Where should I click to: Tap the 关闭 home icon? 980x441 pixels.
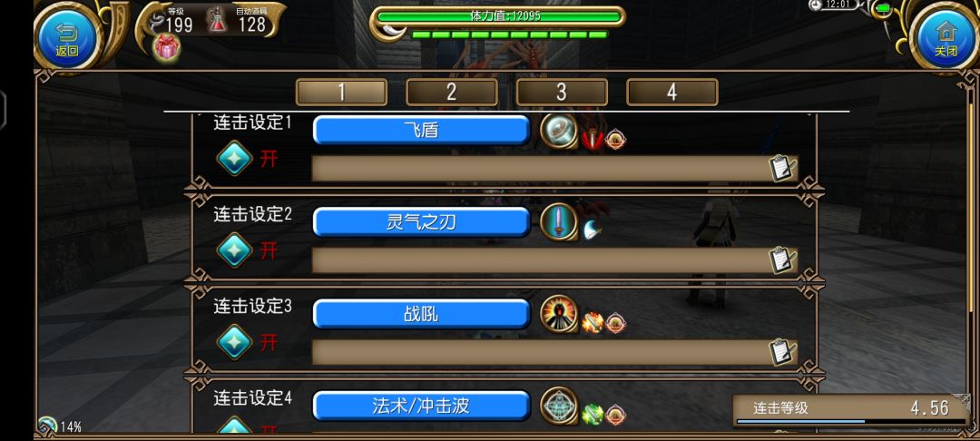(x=945, y=37)
